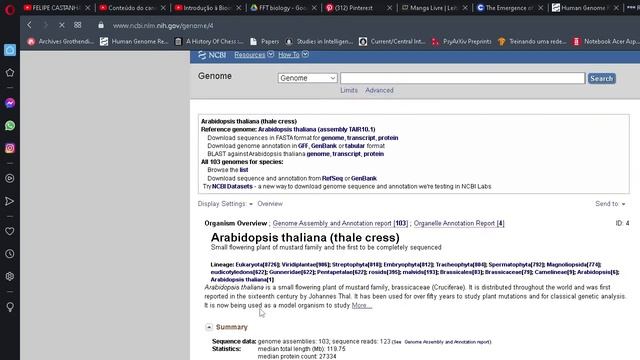This screenshot has height=360, width=640.
Task: Expand the NCBI How To menu
Action: (x=293, y=55)
